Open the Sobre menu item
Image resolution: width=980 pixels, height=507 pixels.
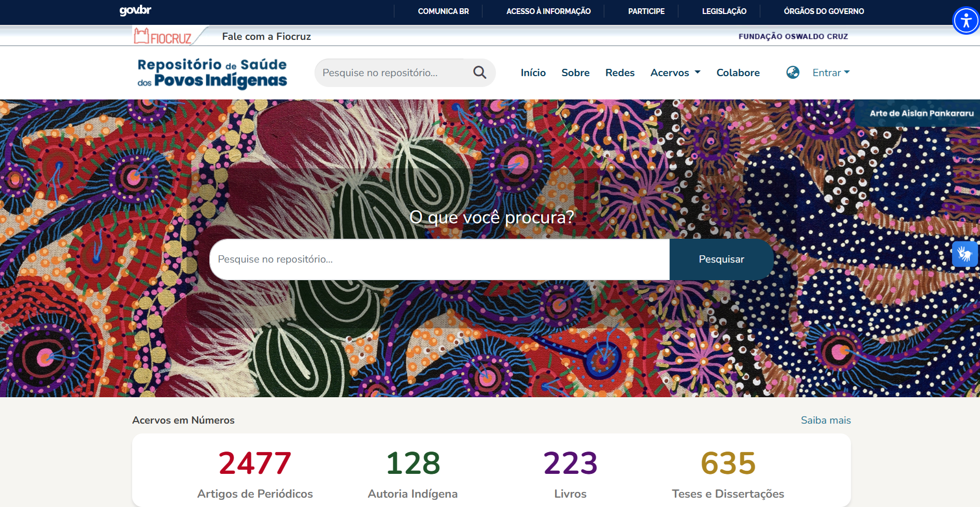click(575, 73)
